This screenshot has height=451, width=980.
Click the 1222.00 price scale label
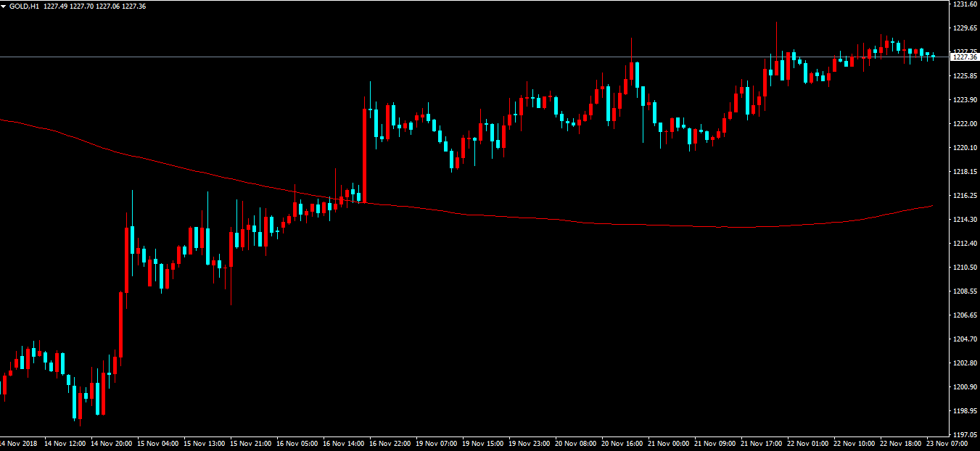point(964,124)
